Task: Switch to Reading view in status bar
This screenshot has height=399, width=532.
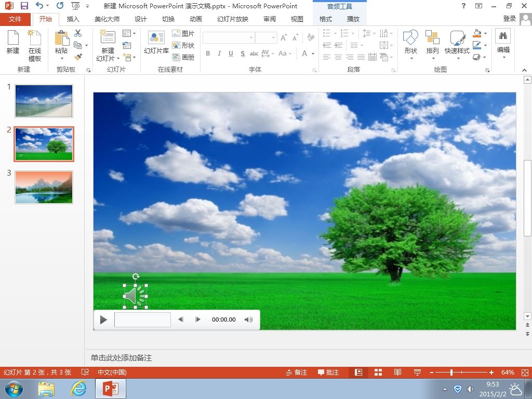Action: [x=397, y=372]
